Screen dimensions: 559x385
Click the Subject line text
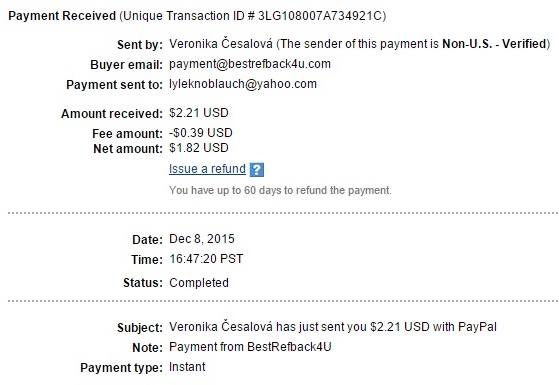(x=333, y=327)
